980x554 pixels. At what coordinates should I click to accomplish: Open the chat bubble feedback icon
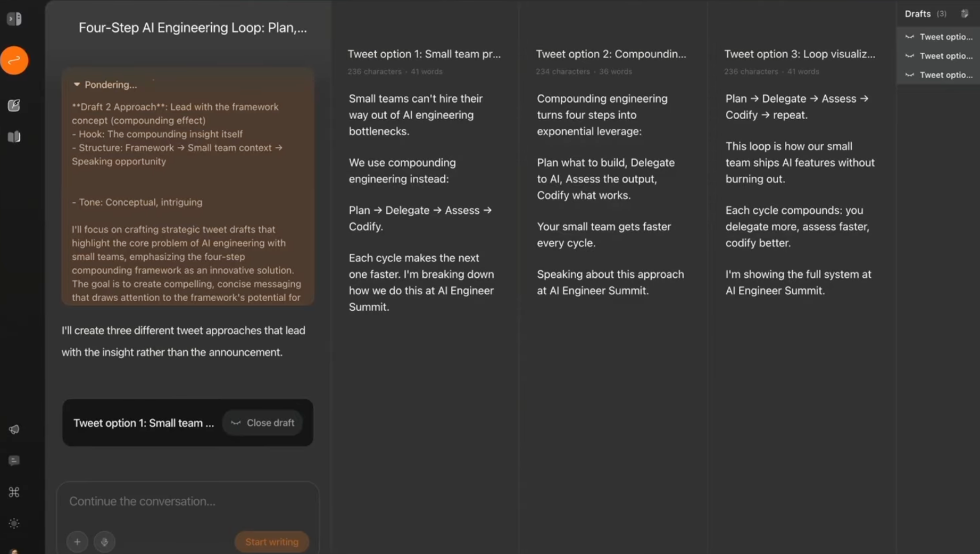[14, 460]
